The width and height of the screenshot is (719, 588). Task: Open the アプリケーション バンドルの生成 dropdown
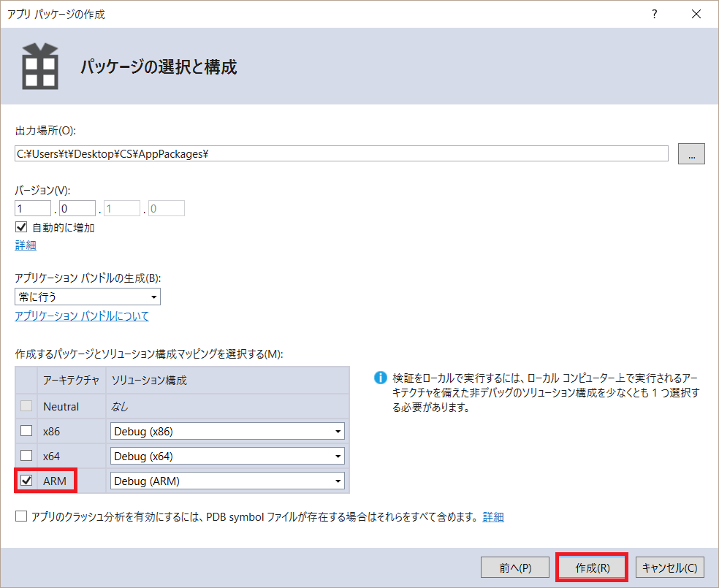tap(88, 297)
